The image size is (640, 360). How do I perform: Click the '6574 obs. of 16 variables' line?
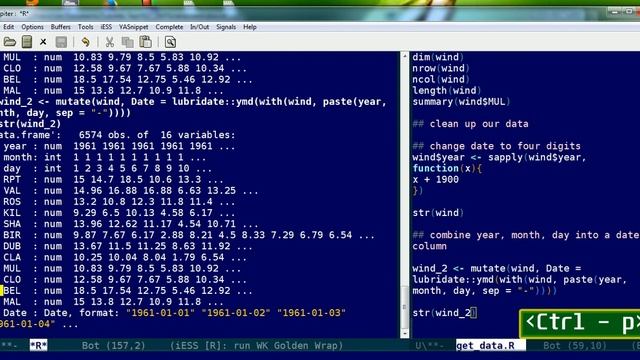click(157, 135)
